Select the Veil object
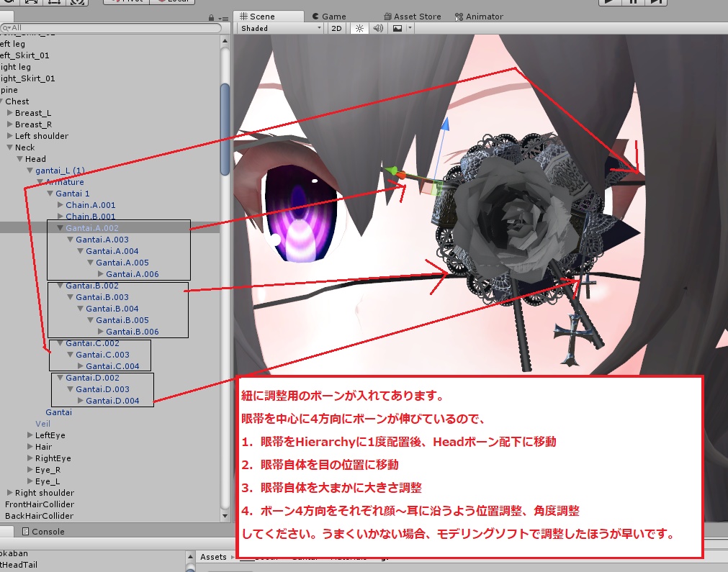 [42, 424]
